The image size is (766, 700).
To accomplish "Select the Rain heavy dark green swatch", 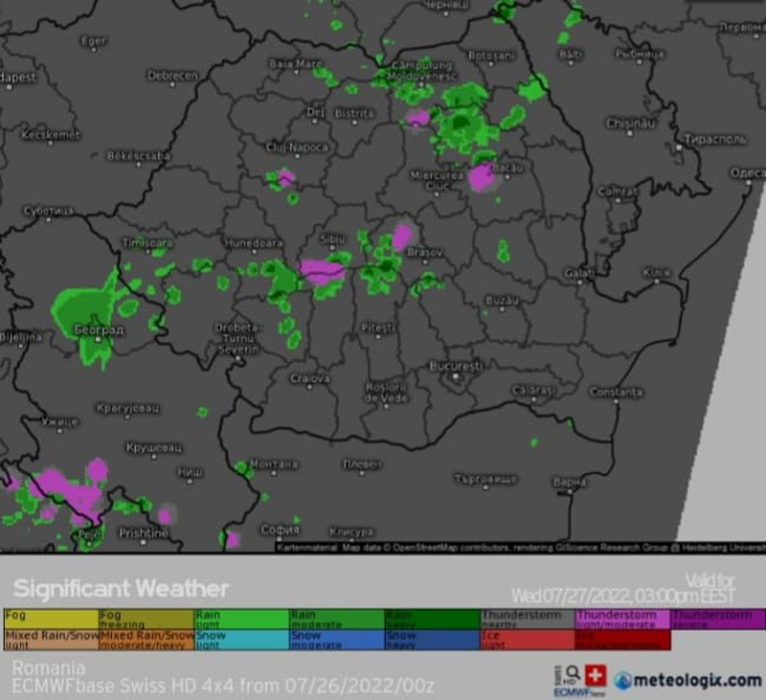I will pos(432,619).
